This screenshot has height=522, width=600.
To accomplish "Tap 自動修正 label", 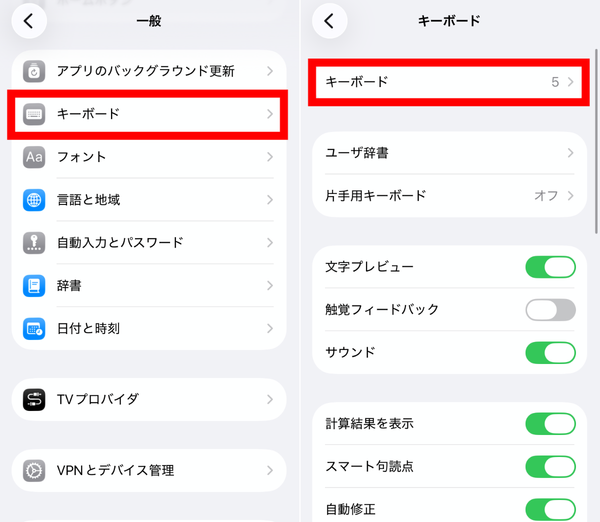I will tap(351, 509).
